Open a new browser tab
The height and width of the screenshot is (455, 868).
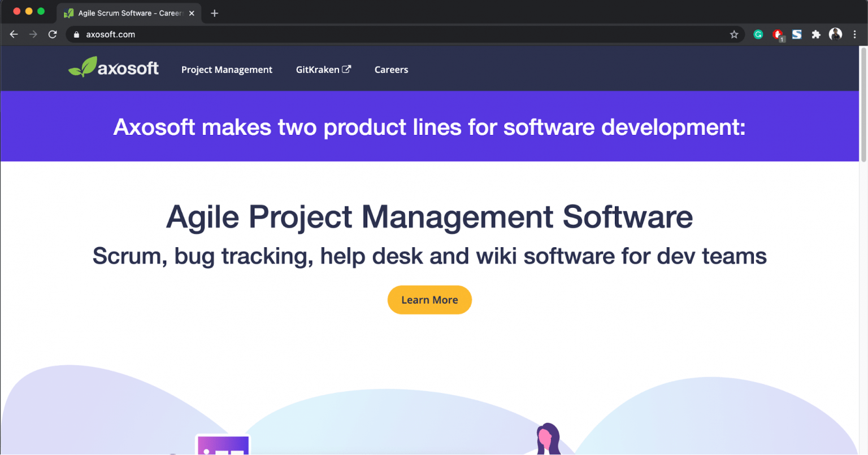[x=214, y=13]
